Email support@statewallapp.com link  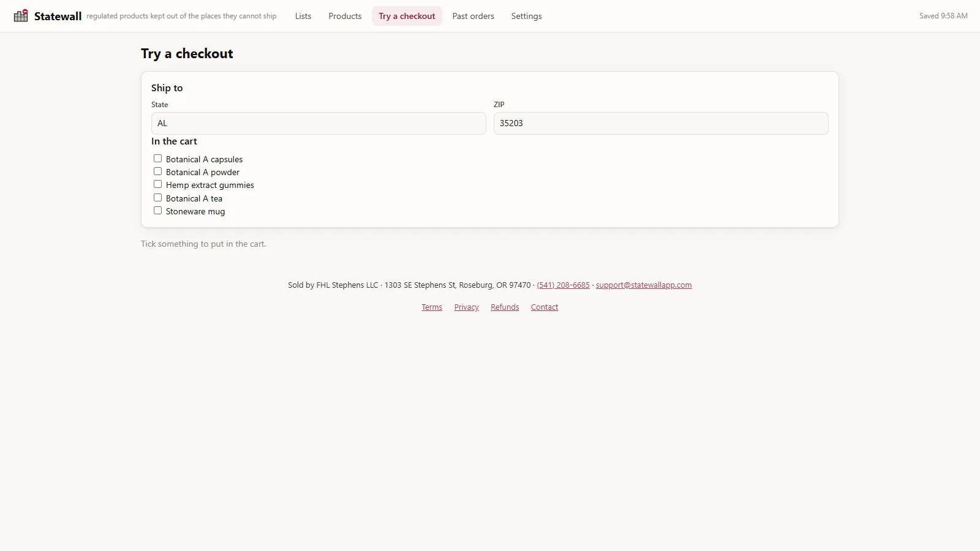point(644,285)
